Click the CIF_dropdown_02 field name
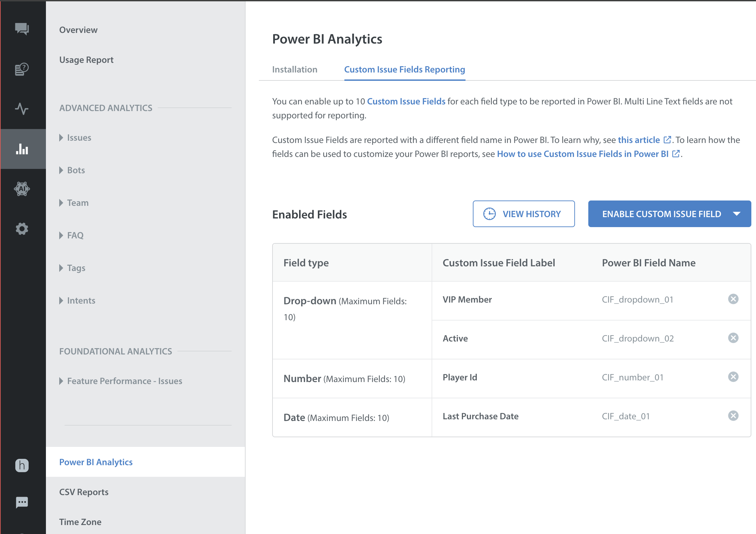 (638, 338)
